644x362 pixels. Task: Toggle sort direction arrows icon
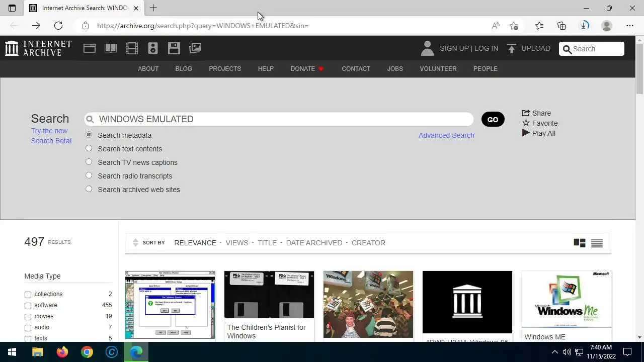(135, 243)
